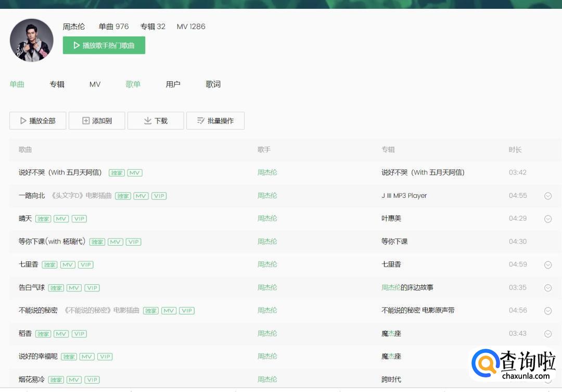The image size is (562, 392).
Task: Click the 播放歌手热门歌曲 green button
Action: (x=104, y=45)
